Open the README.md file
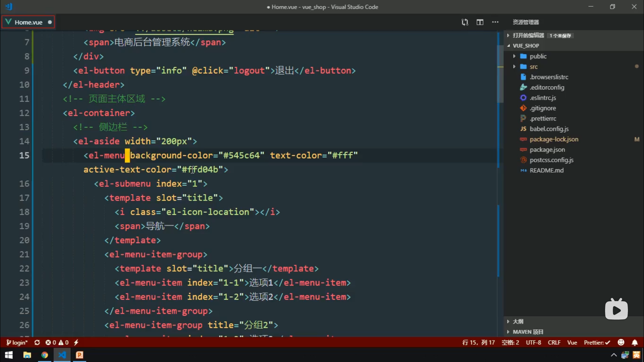Screen dimensions: 644x362 [546, 170]
